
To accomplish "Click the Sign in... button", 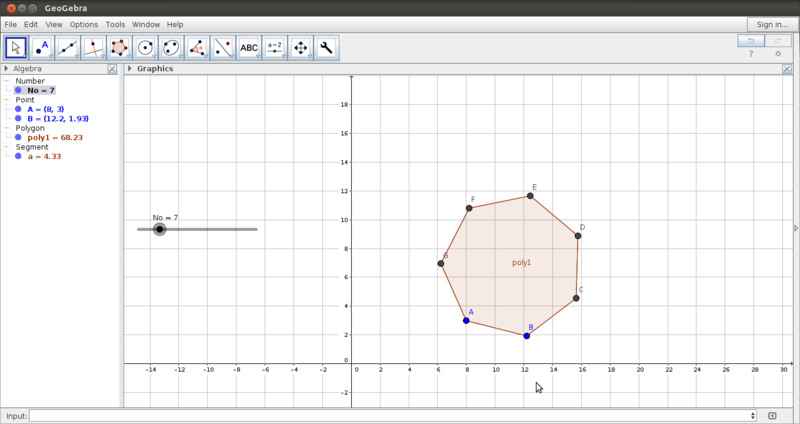I will tap(772, 24).
